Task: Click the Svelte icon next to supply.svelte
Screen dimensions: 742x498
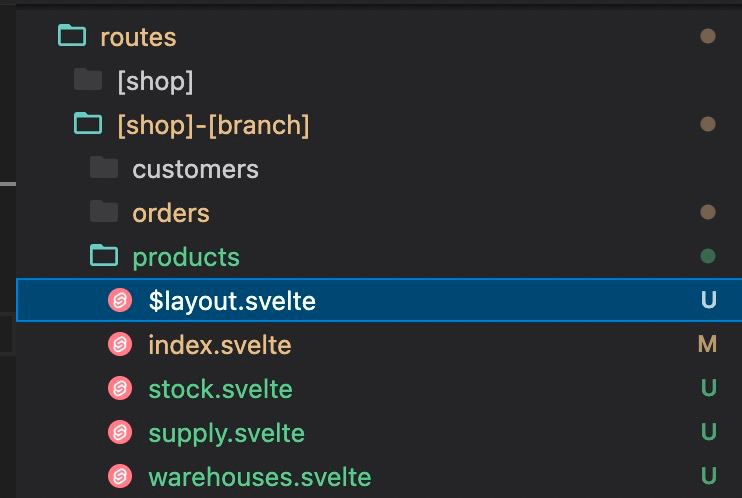Action: pyautogui.click(x=121, y=433)
